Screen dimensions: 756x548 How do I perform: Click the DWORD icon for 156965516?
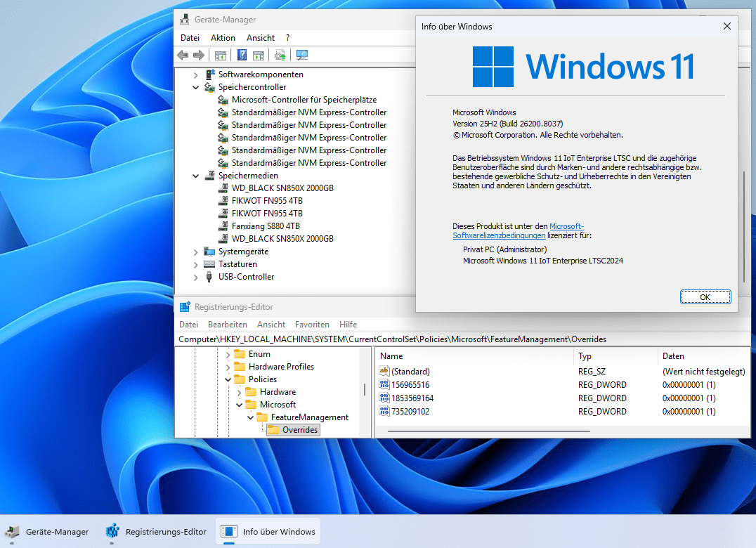(384, 384)
